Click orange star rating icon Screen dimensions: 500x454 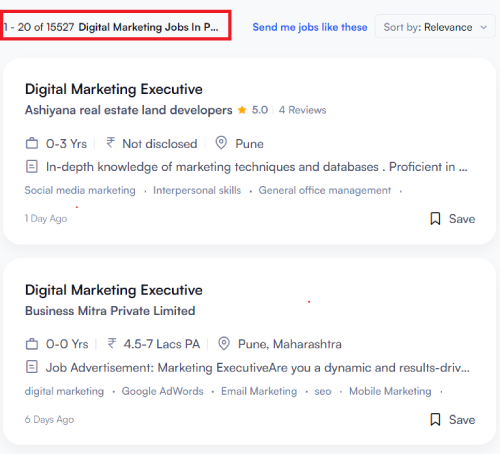(x=242, y=110)
